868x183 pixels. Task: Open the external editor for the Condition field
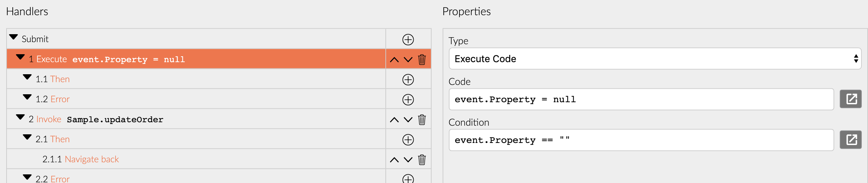click(x=851, y=140)
